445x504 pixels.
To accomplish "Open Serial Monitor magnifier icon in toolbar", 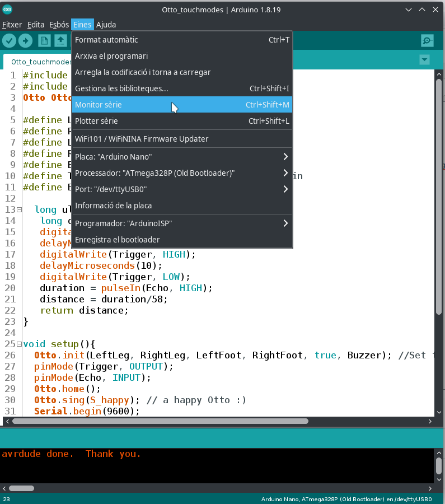I will (427, 40).
